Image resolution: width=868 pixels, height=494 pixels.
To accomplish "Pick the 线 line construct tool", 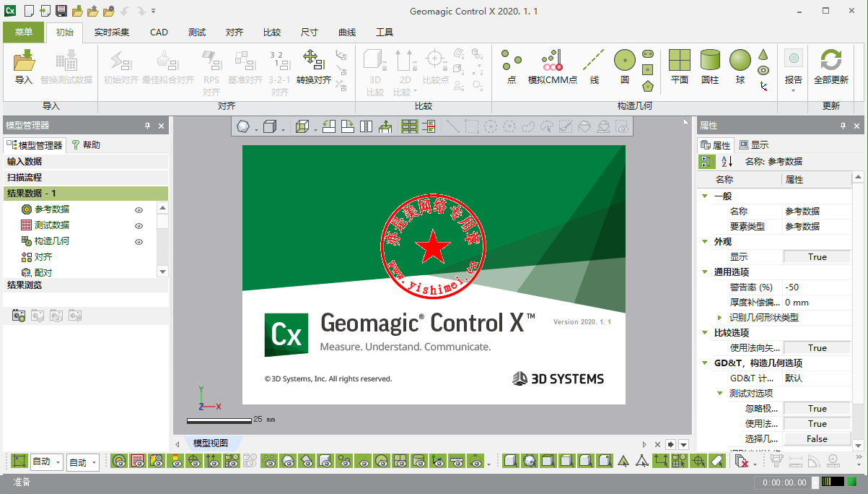I will click(x=594, y=67).
